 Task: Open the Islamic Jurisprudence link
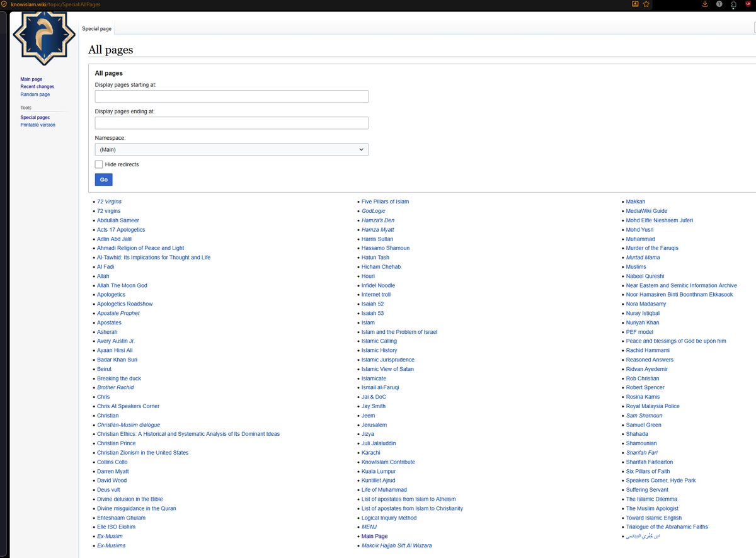click(x=388, y=360)
